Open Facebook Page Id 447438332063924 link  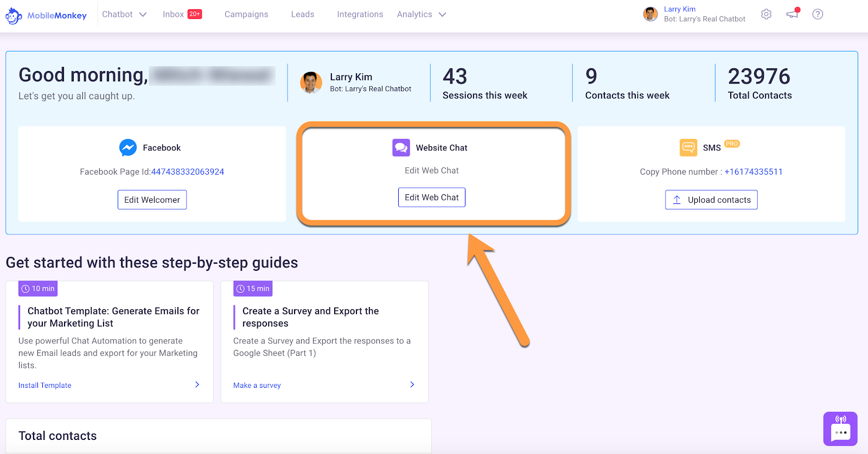pyautogui.click(x=188, y=171)
